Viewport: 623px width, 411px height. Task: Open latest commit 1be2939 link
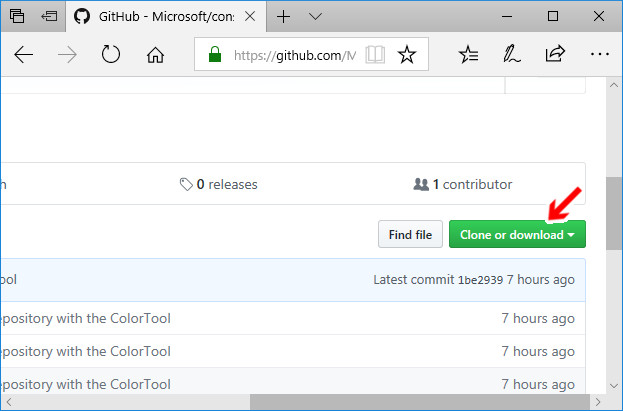tap(480, 280)
